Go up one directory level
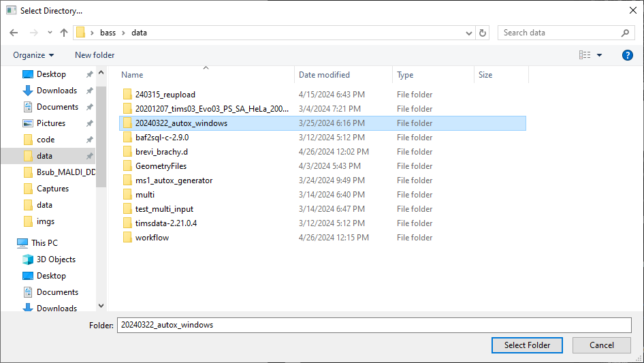644x363 pixels. [64, 33]
